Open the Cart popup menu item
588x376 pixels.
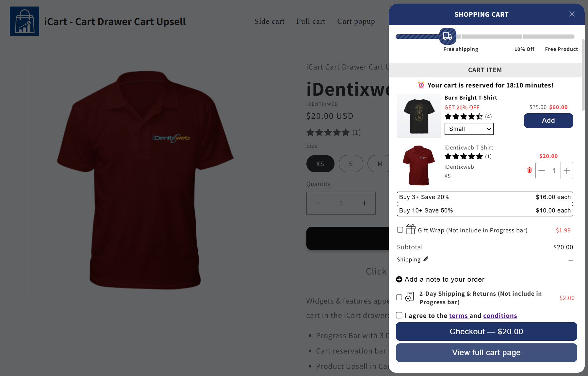[x=356, y=21]
